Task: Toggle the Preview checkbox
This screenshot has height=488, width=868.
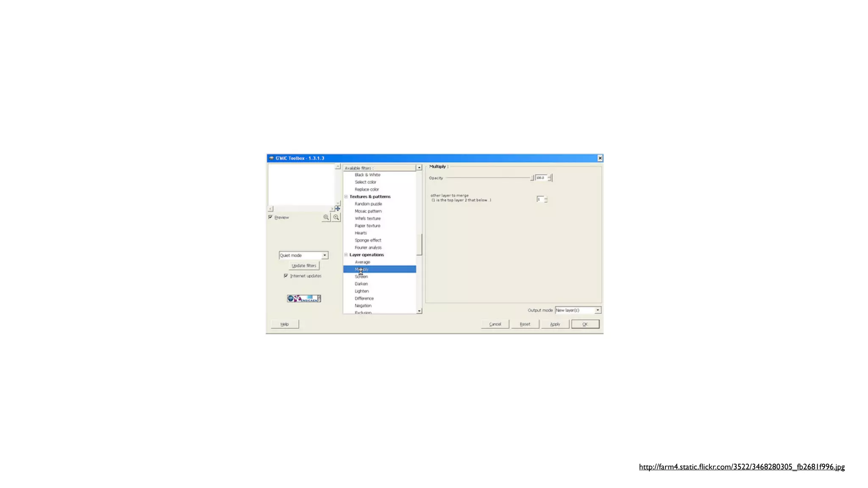Action: pyautogui.click(x=270, y=217)
